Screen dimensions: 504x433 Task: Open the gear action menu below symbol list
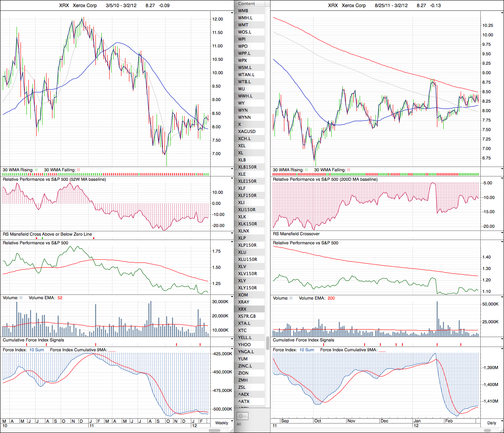pos(242,416)
